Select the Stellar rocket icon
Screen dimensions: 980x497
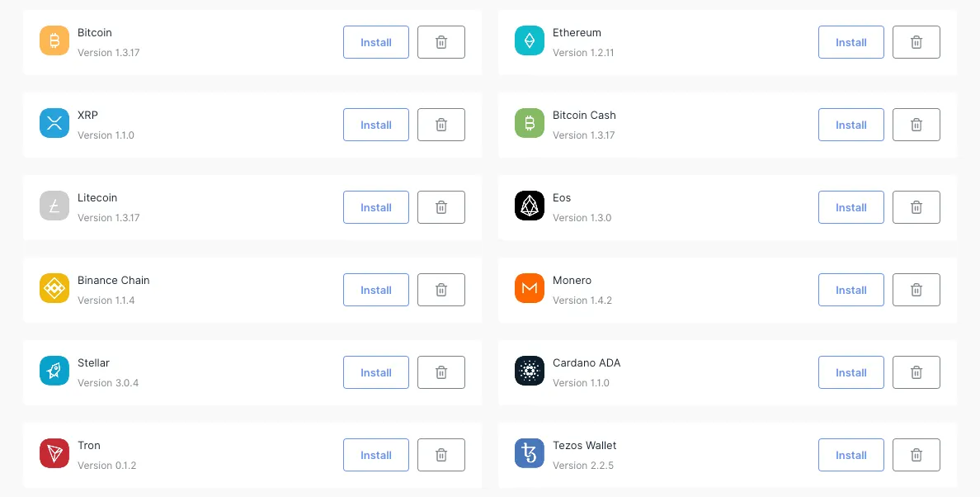click(x=54, y=371)
